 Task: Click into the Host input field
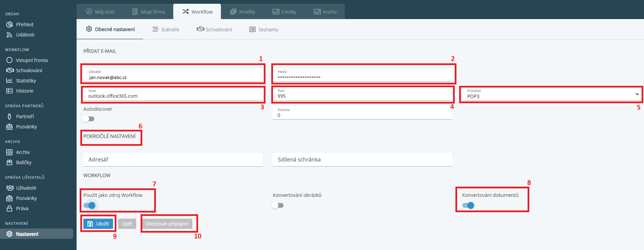tap(173, 96)
